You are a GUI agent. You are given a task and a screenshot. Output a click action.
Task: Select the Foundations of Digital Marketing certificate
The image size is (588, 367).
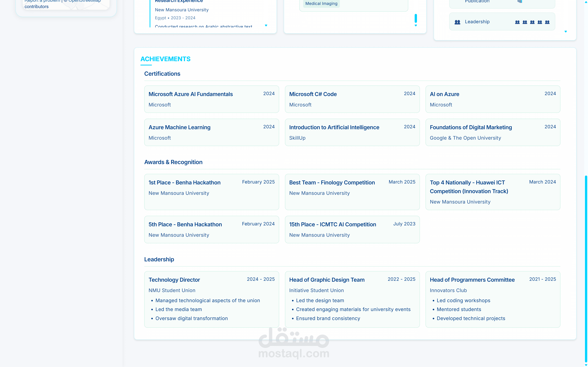492,132
